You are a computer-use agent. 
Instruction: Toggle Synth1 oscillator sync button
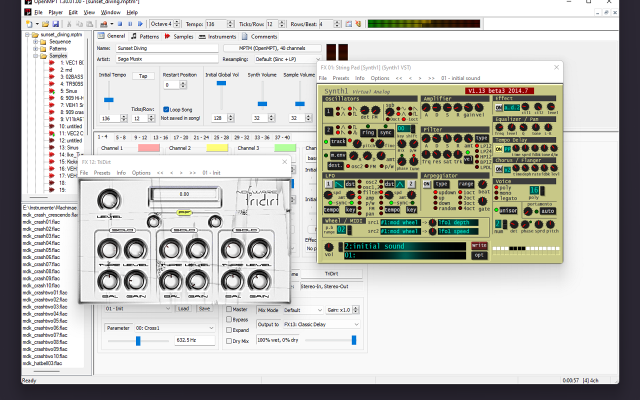point(385,133)
